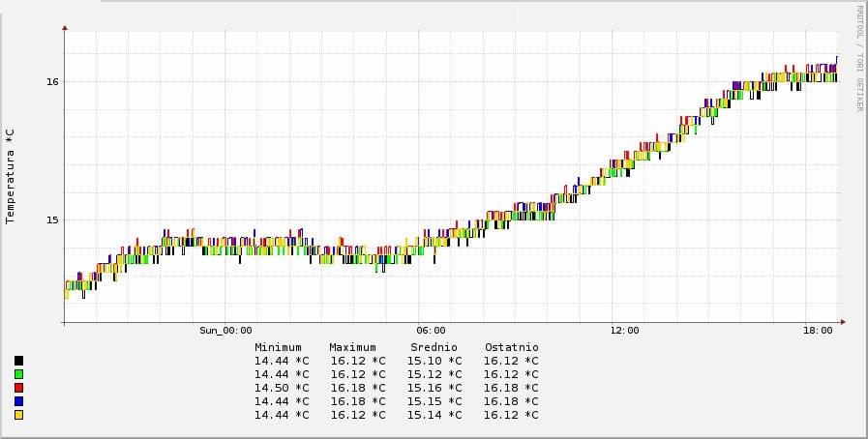Click the 06:00 time axis label
Viewport: 868px width, 439px height.
point(431,331)
